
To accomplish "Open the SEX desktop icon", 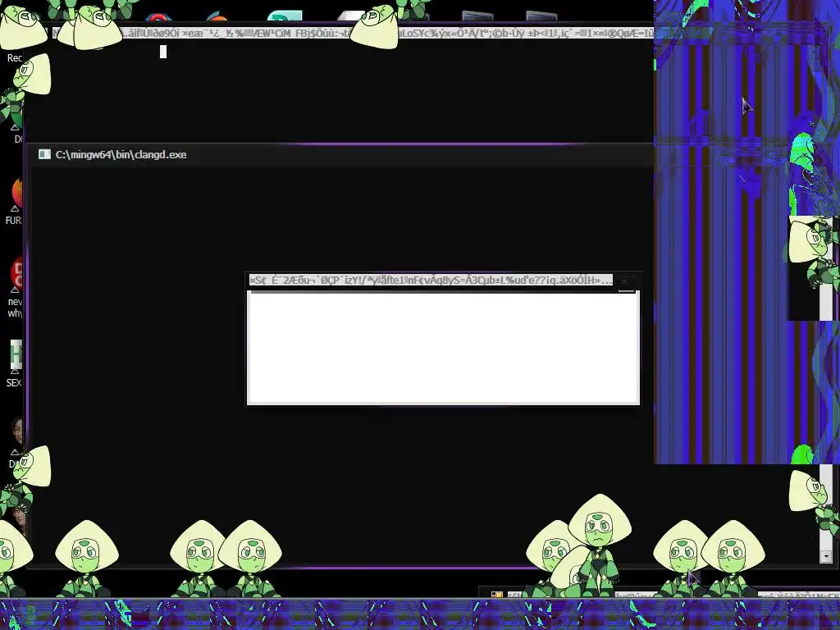I will coord(13,364).
